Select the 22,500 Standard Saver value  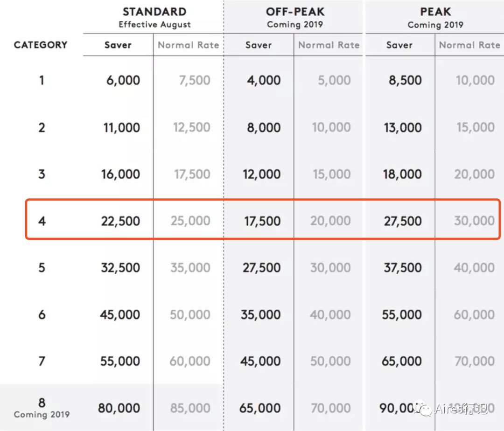(120, 221)
